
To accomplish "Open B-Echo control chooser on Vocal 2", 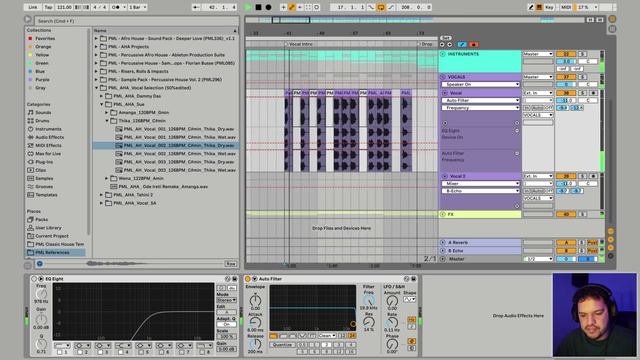I will [x=480, y=191].
